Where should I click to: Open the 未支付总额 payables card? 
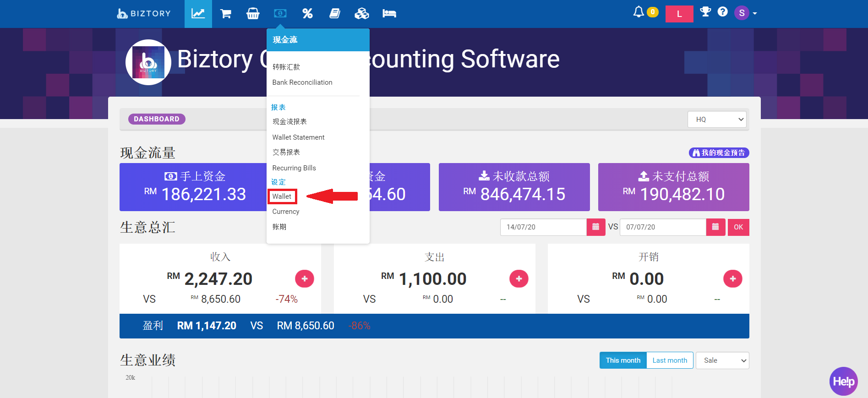coord(674,187)
